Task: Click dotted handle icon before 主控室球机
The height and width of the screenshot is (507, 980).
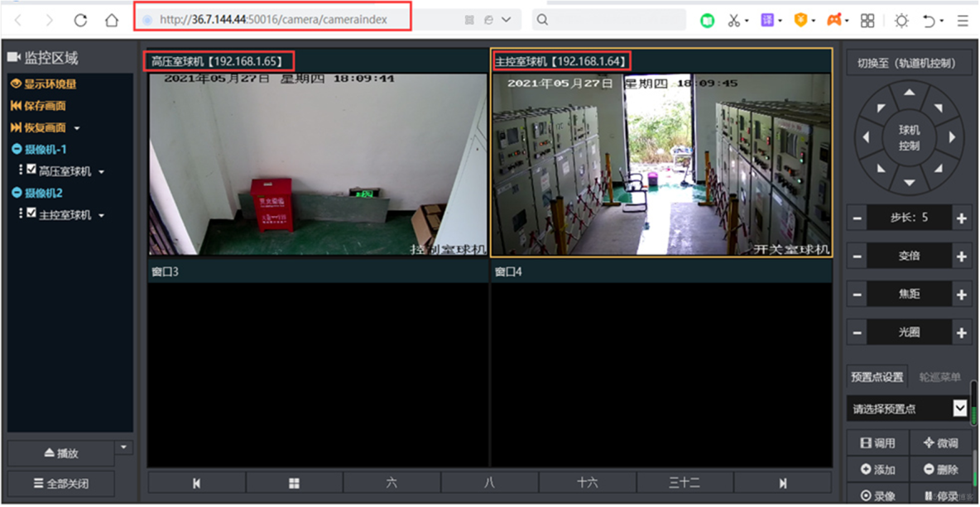Action: point(21,213)
